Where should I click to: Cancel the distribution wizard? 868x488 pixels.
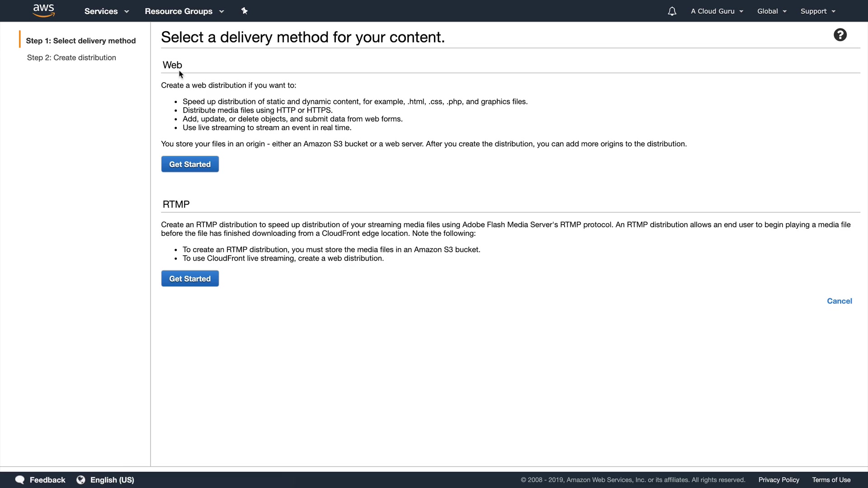pyautogui.click(x=839, y=301)
